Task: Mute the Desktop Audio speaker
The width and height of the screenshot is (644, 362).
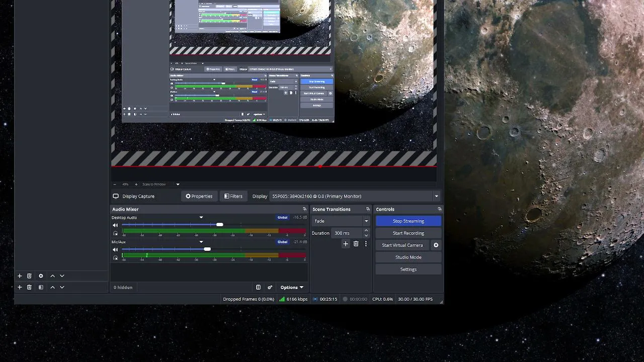Action: click(x=115, y=225)
